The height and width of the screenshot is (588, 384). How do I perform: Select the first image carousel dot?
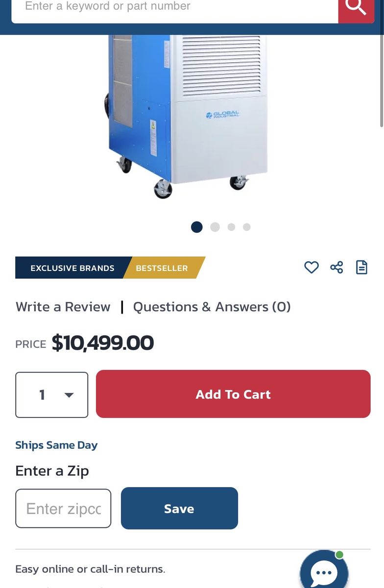(197, 227)
